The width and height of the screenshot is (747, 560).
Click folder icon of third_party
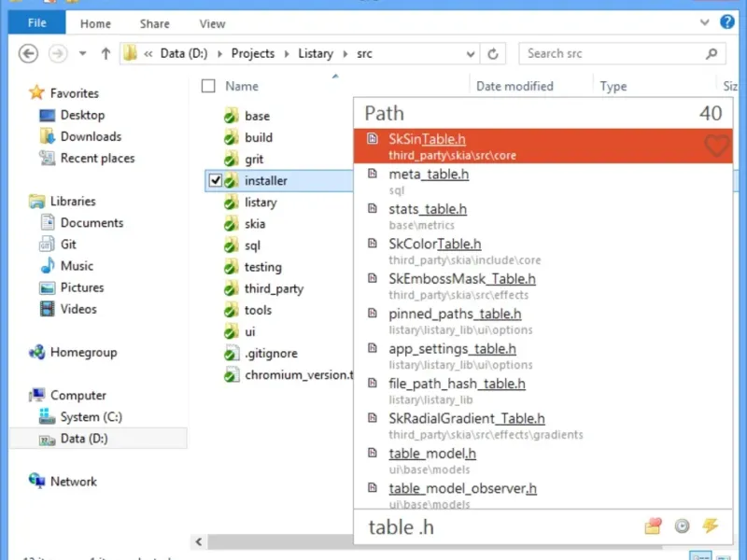tap(231, 288)
